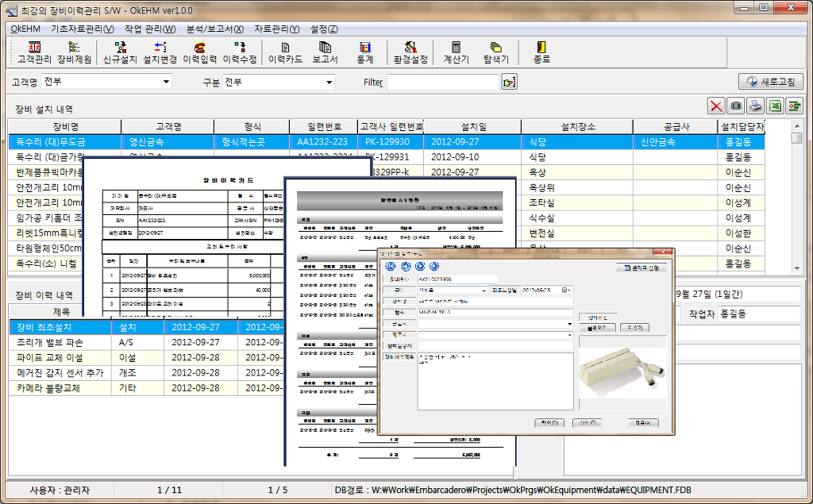Image resolution: width=813 pixels, height=504 pixels.
Task: Expand the 구분 category dropdown
Action: pyautogui.click(x=329, y=82)
